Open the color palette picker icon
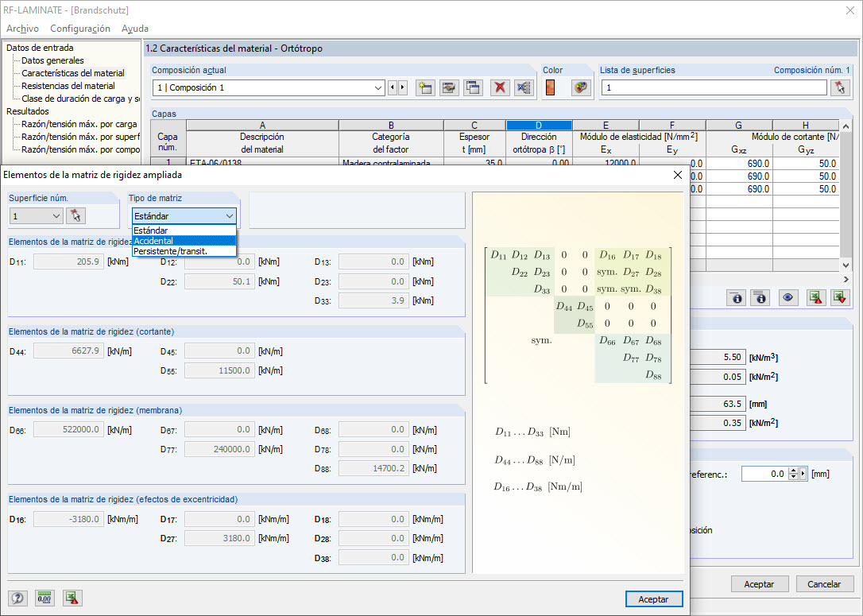This screenshot has width=863, height=616. (x=581, y=87)
